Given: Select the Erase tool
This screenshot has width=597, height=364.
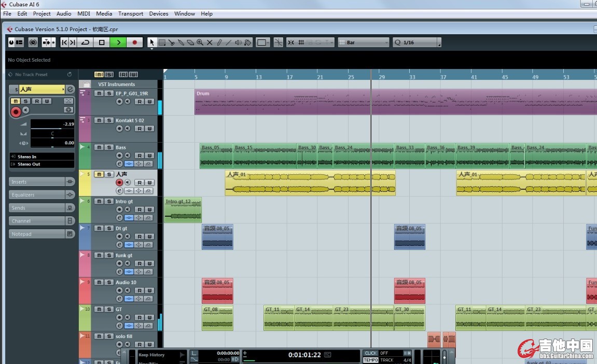Looking at the screenshot, I should (x=190, y=43).
